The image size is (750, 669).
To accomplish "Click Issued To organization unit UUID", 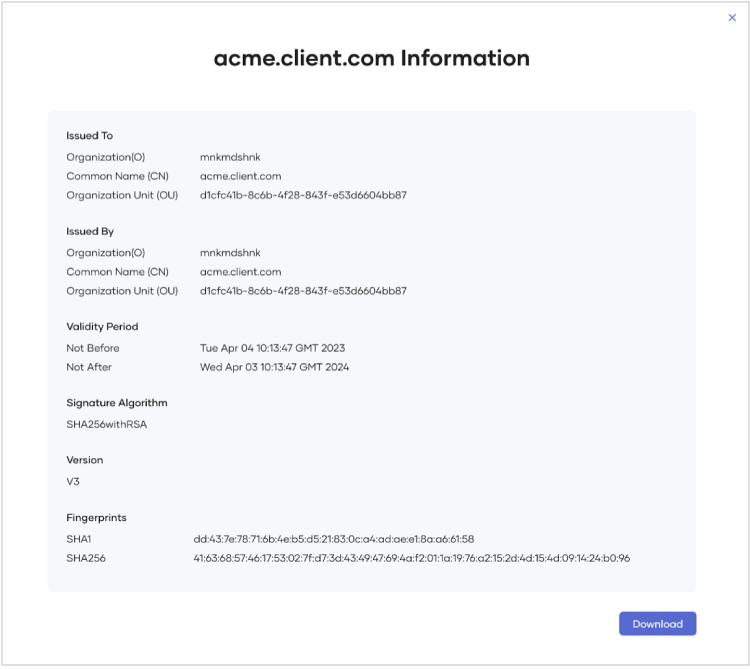I will [x=303, y=195].
